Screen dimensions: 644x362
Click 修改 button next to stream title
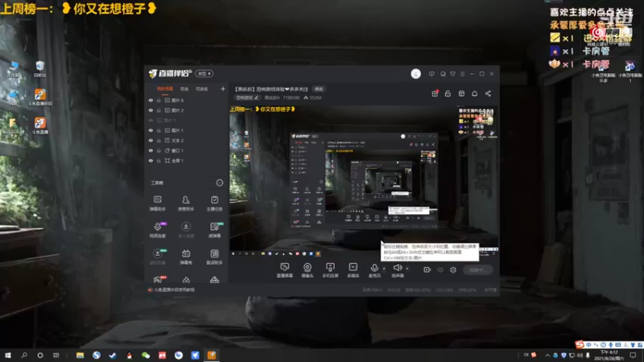click(319, 89)
